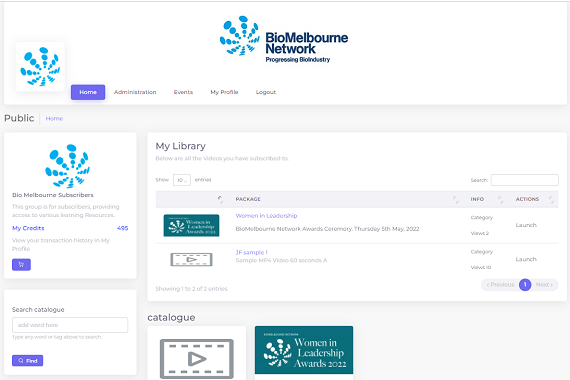570x380 pixels.
Task: Sort the PACKAGE column using its arrows
Action: tap(455, 199)
